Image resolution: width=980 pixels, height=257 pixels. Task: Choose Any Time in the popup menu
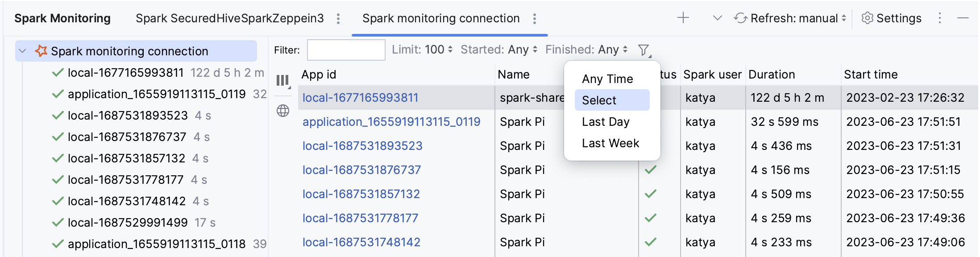tap(607, 79)
